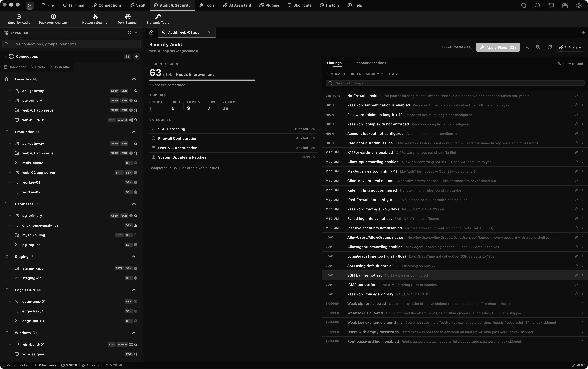Filter findings by MEDIUM 9
Screen dimensions: 588x369
click(x=374, y=74)
